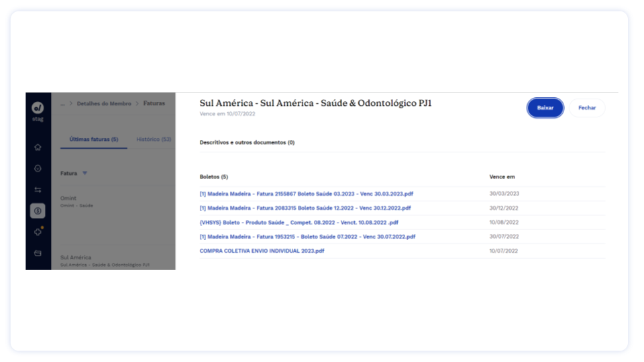Switch to the Últimas faturas (5) tab
This screenshot has height=362, width=644.
(x=94, y=139)
